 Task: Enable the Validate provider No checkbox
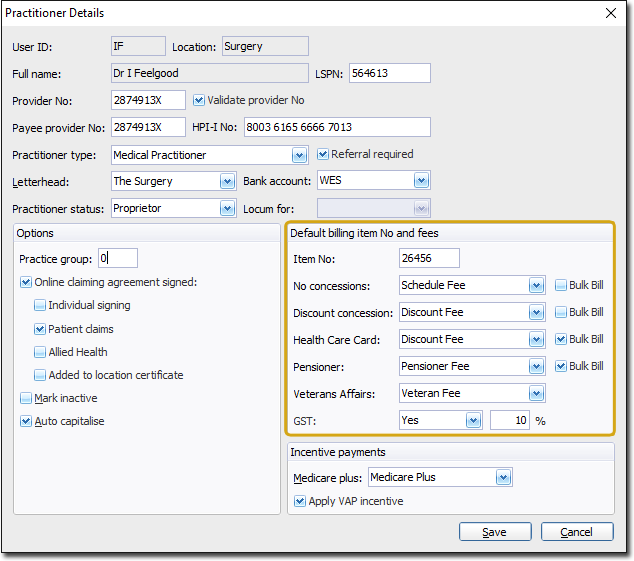(x=199, y=100)
